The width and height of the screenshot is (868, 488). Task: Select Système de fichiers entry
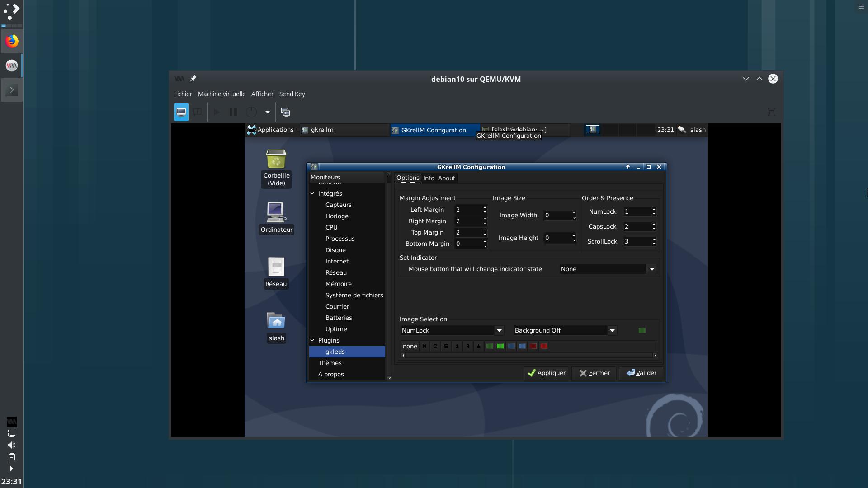[354, 295]
